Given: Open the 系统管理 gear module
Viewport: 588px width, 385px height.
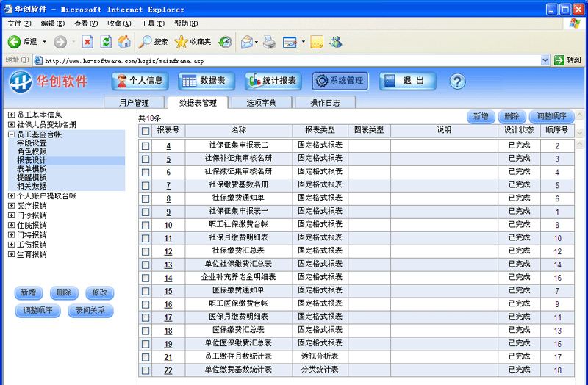Looking at the screenshot, I should click(x=340, y=81).
